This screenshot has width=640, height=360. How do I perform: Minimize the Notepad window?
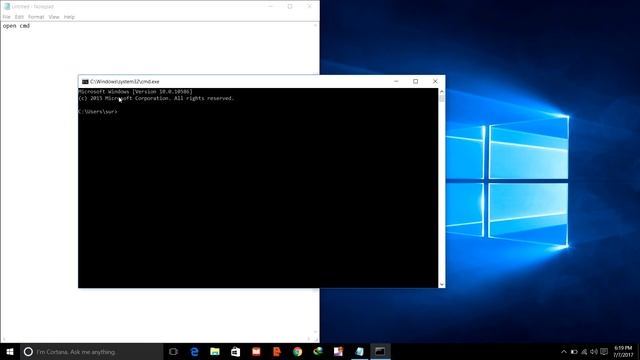click(270, 7)
